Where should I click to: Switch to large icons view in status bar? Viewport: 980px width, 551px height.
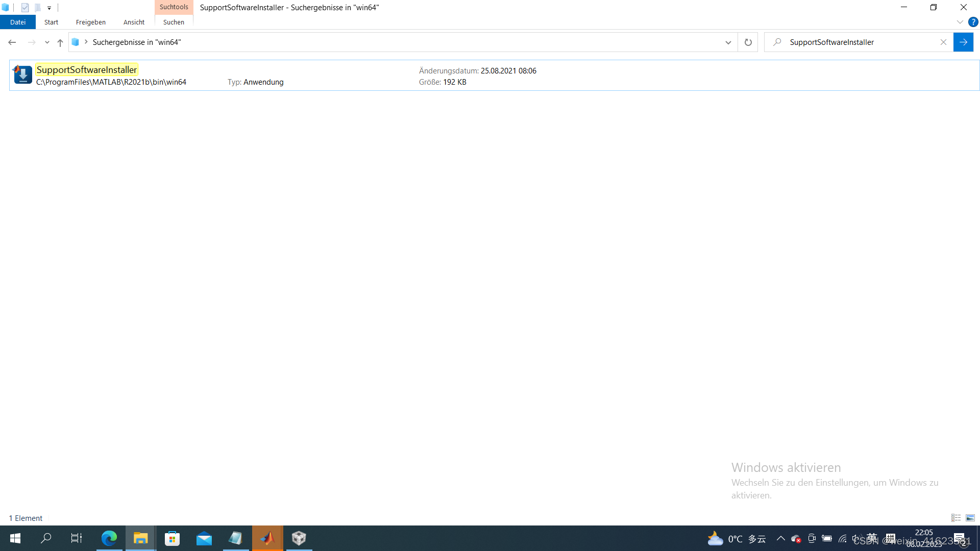(970, 518)
